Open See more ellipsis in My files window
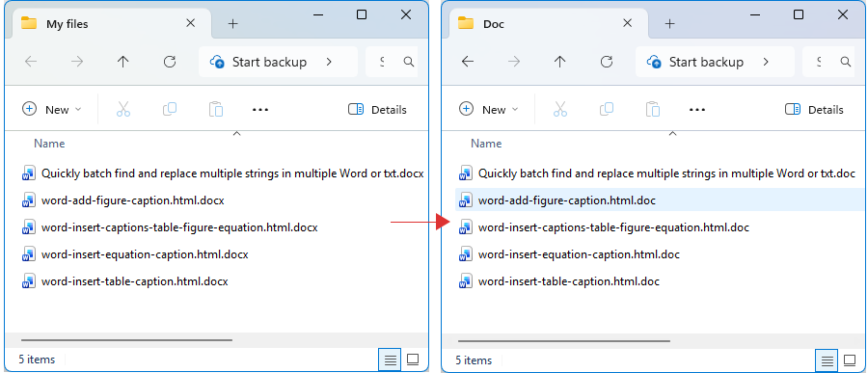The height and width of the screenshot is (373, 868). 260,110
